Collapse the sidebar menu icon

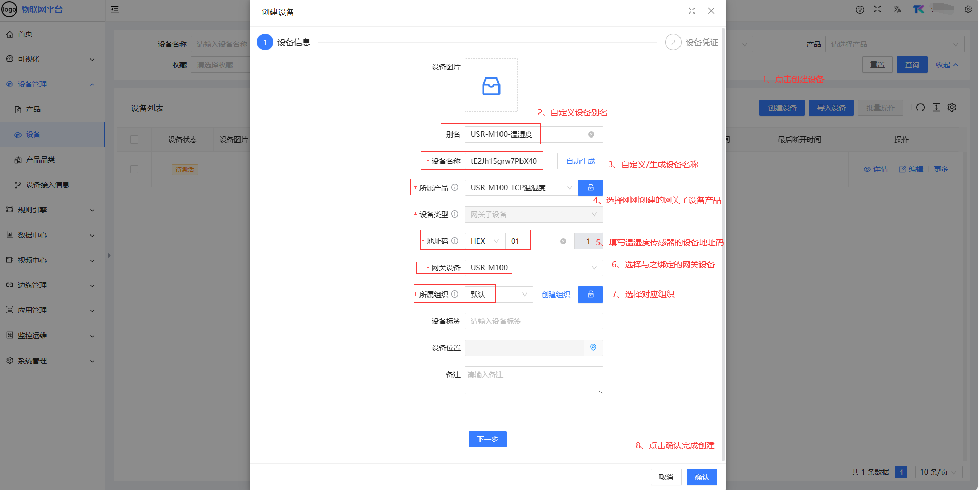point(115,9)
